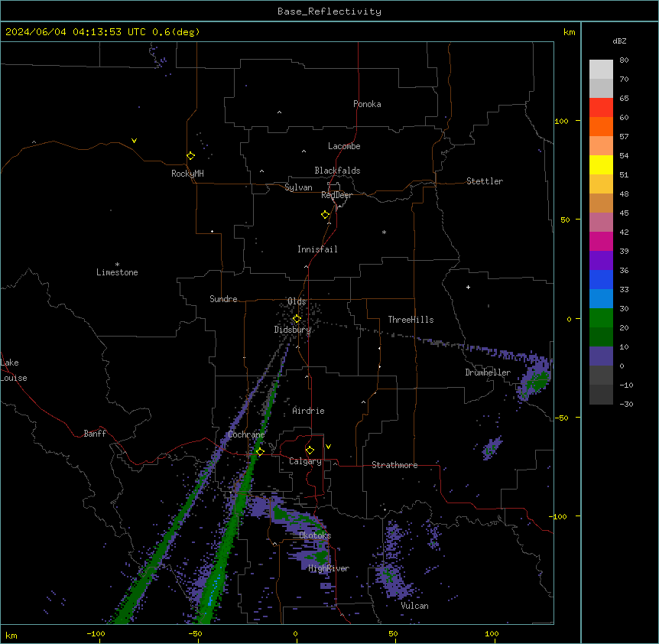Click the Base_Reflectivity title
Screen dimensions: 659x644
[x=329, y=11]
